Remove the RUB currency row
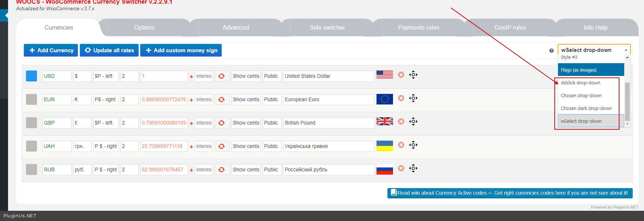 [x=401, y=168]
